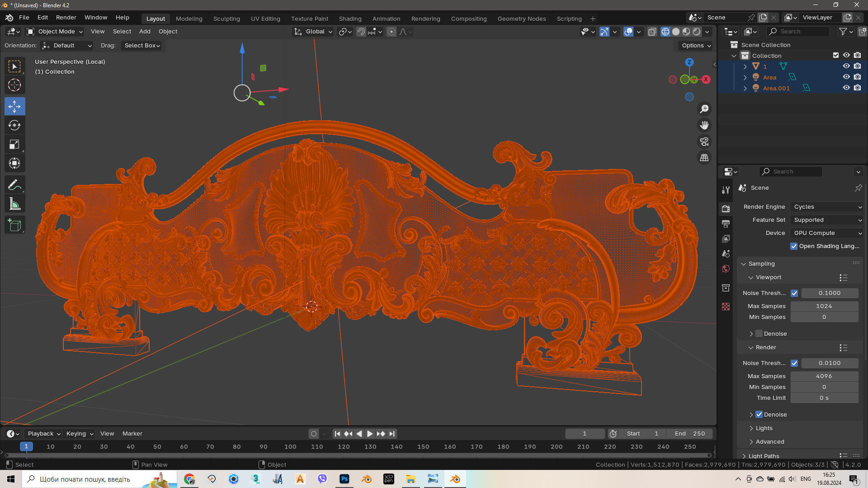Click the Viewport Max Samples field
This screenshot has width=868, height=488.
tap(824, 306)
